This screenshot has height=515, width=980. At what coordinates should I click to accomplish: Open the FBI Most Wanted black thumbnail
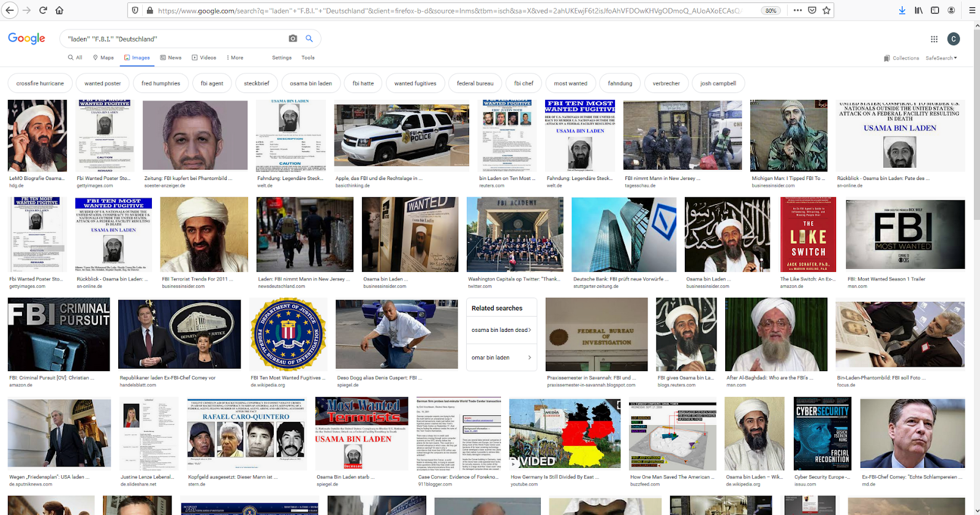click(x=906, y=235)
